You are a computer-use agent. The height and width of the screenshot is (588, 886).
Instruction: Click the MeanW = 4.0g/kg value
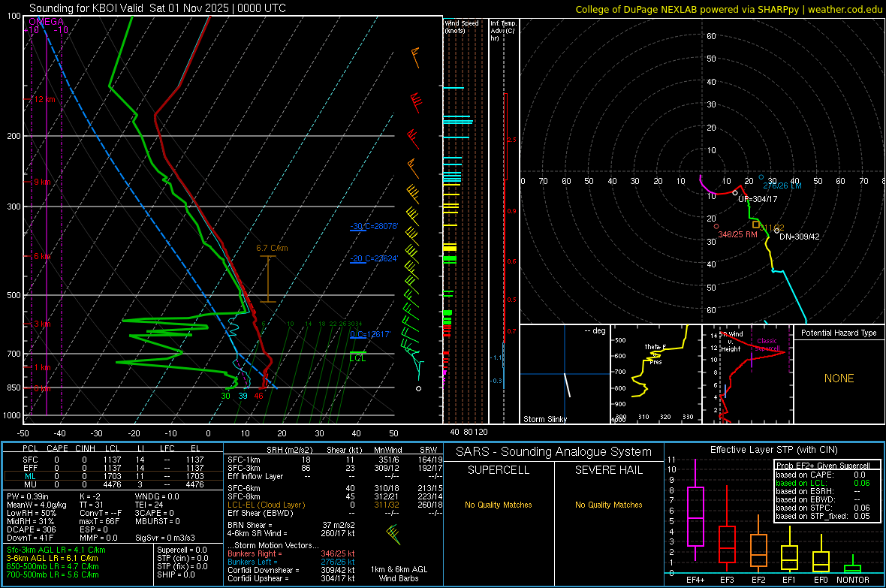(x=37, y=505)
